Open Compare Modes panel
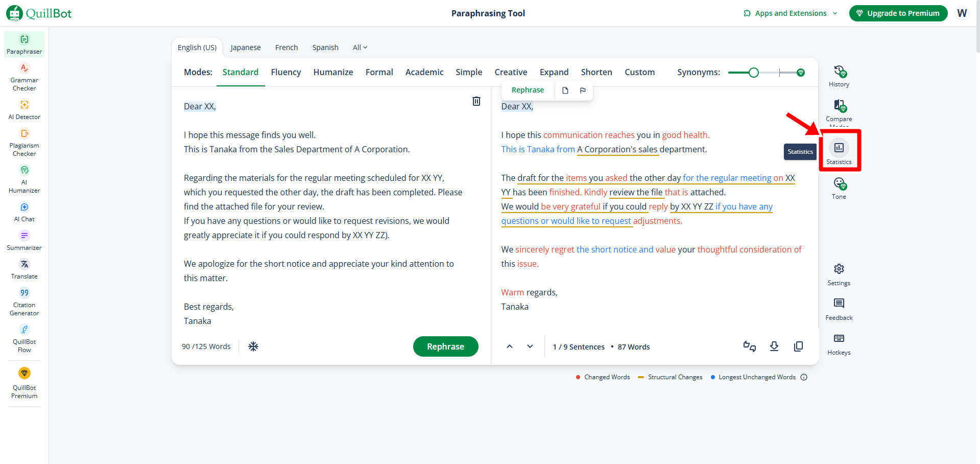 (839, 112)
